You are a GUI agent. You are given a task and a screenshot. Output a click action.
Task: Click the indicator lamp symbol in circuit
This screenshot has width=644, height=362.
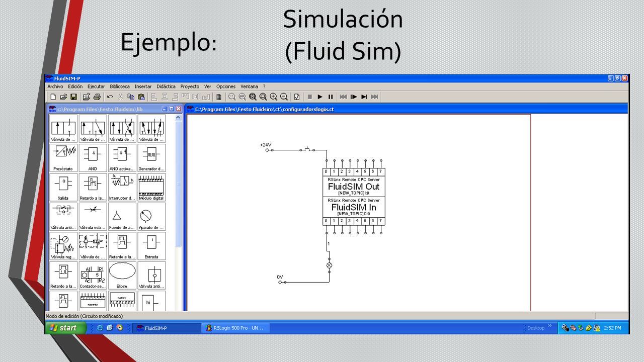330,265
